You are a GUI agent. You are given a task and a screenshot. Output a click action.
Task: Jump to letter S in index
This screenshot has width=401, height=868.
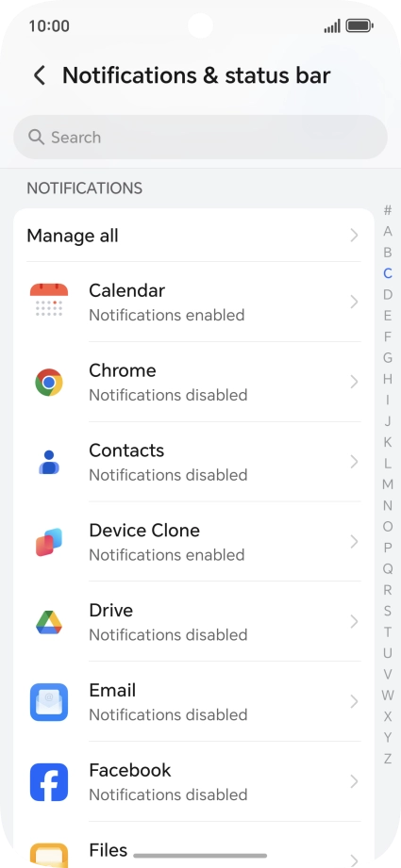click(x=388, y=611)
